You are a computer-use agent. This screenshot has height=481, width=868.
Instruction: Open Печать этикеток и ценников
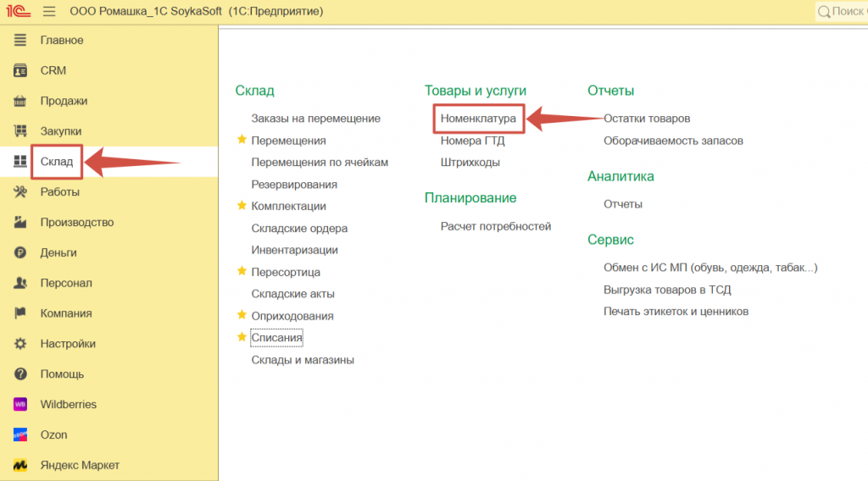click(x=676, y=312)
